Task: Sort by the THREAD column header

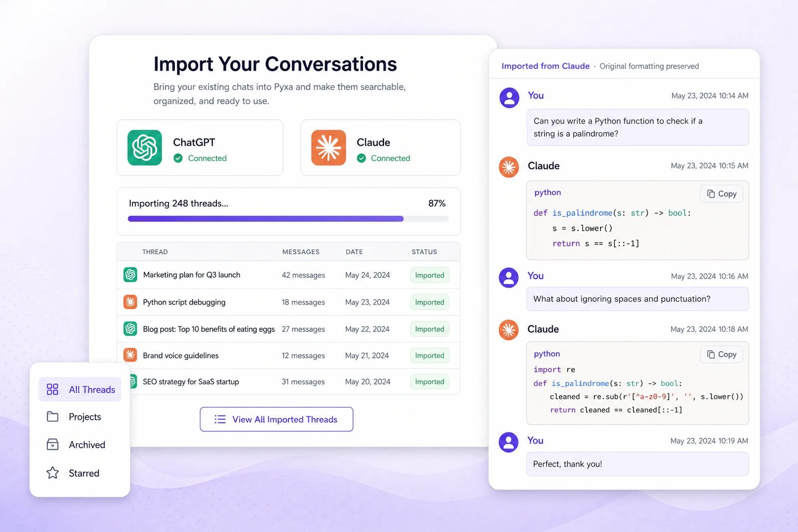Action: (x=155, y=252)
